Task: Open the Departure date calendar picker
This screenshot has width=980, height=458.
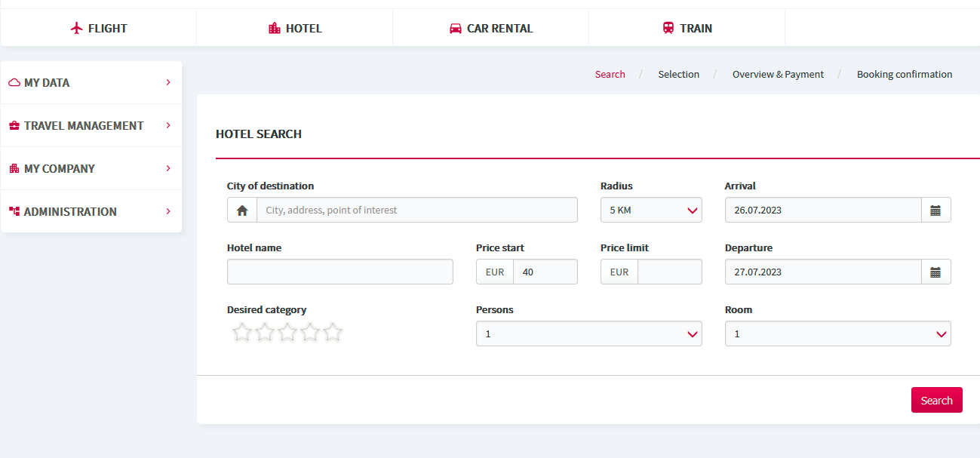Action: pos(935,272)
